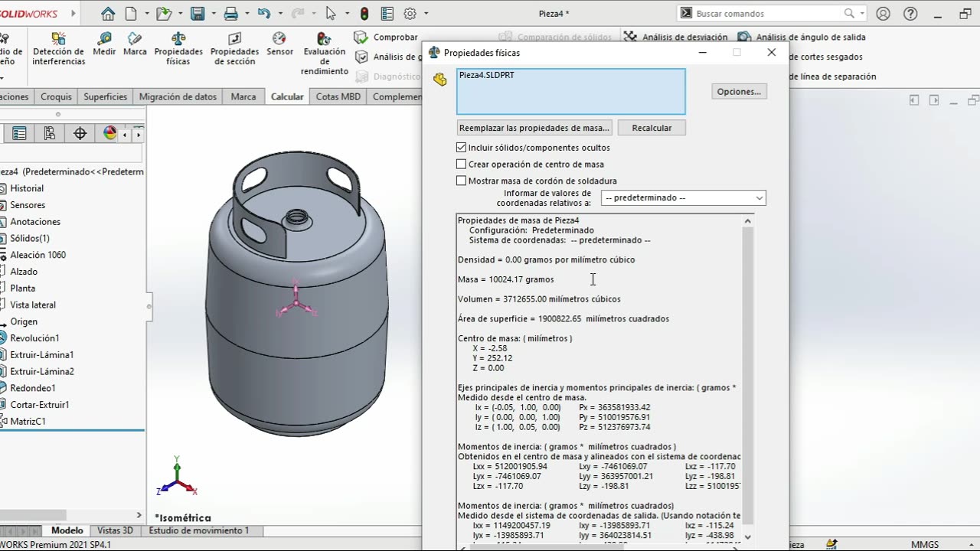Expand the SOLIDWORKS menu flyout arrow
980x551 pixels.
click(x=73, y=13)
